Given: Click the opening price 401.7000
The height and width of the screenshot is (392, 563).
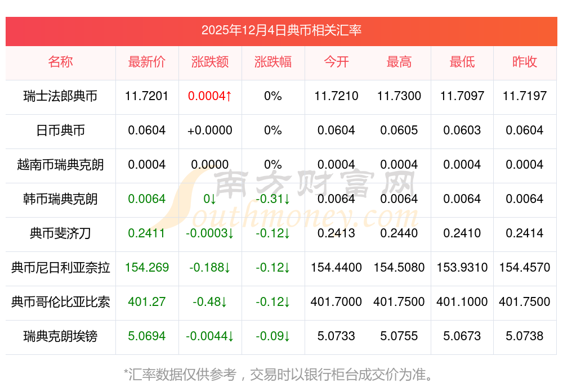Looking at the screenshot, I should (336, 302).
